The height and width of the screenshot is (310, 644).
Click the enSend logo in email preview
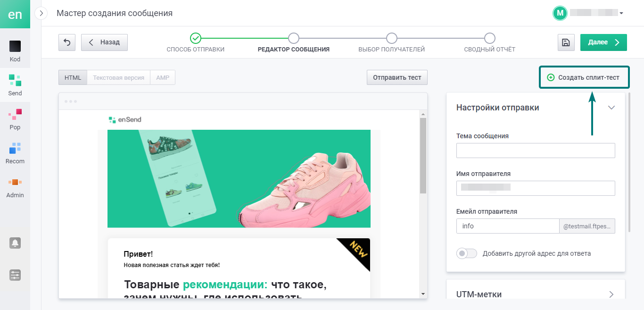(125, 119)
